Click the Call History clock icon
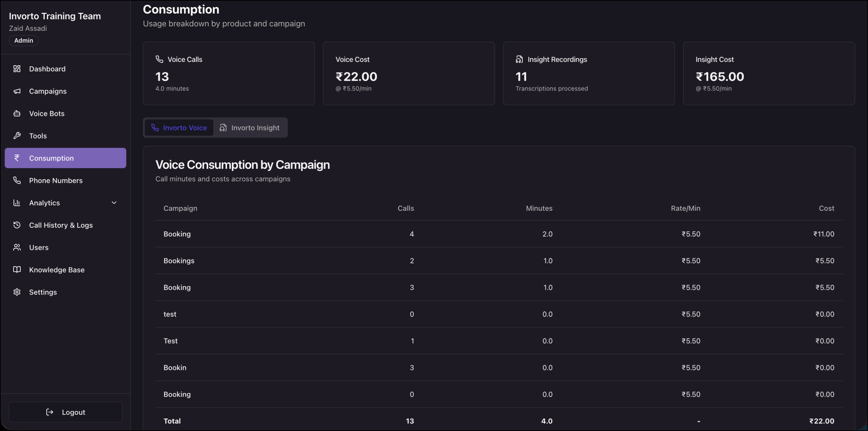The height and width of the screenshot is (431, 868). coord(17,225)
